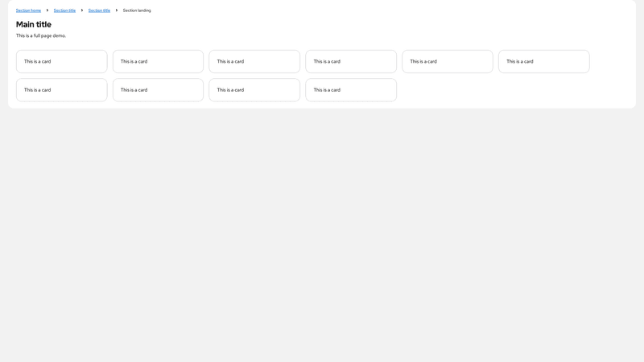
Task: Click the first Section title breadcrumb link
Action: coord(64,10)
